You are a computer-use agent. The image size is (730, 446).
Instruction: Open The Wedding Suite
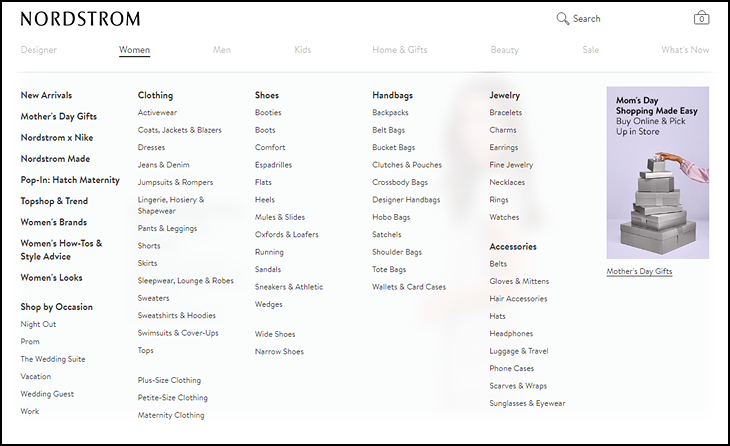click(53, 359)
